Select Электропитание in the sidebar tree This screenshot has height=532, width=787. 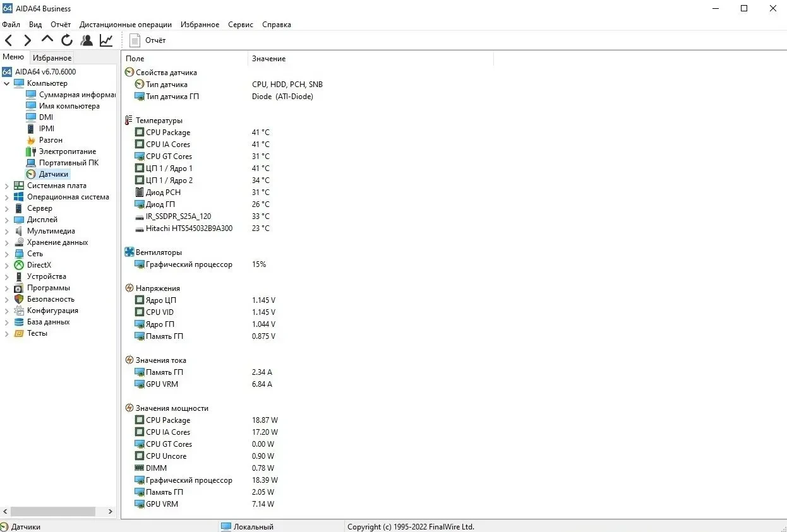click(68, 151)
